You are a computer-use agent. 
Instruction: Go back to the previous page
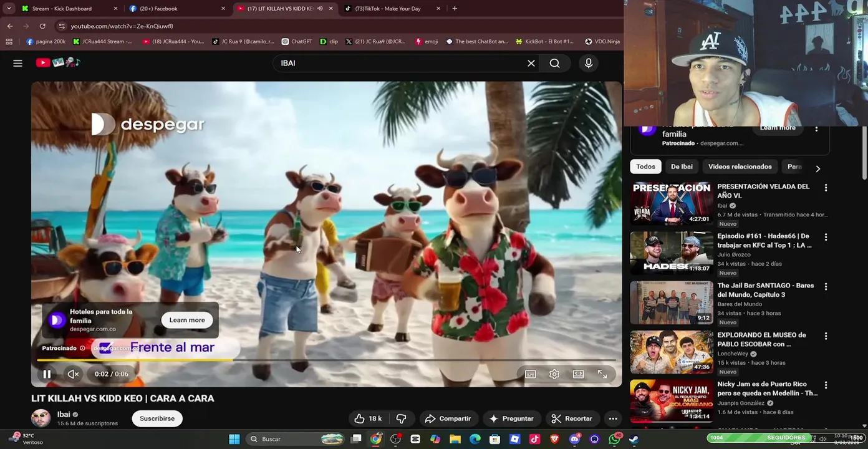point(10,26)
